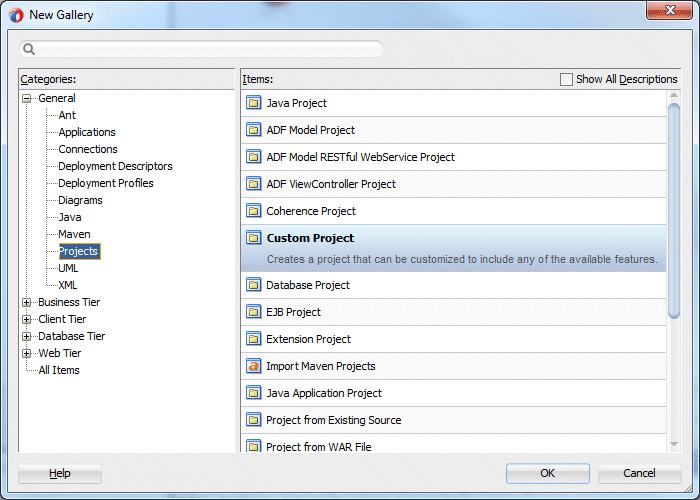
Task: Select the Applications category
Action: coord(87,132)
